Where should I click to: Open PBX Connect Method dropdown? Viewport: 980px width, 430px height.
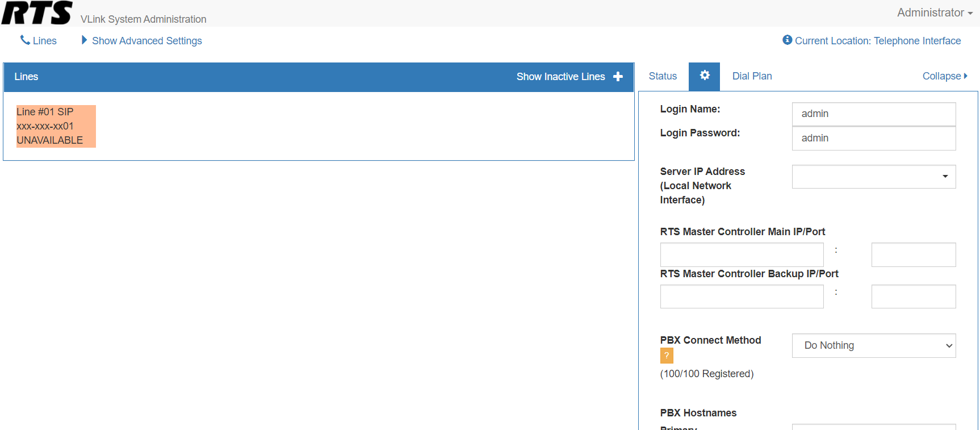pyautogui.click(x=874, y=345)
